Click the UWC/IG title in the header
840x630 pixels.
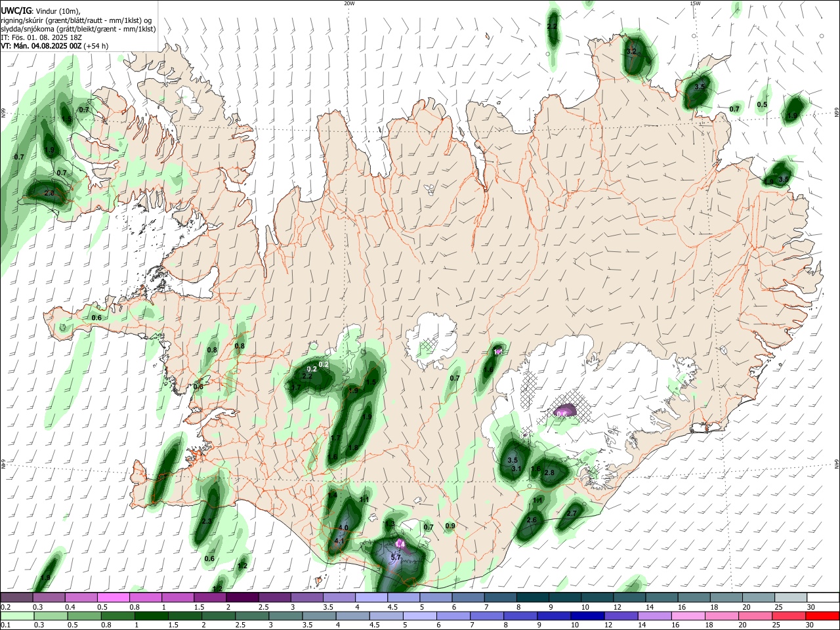click(x=16, y=10)
